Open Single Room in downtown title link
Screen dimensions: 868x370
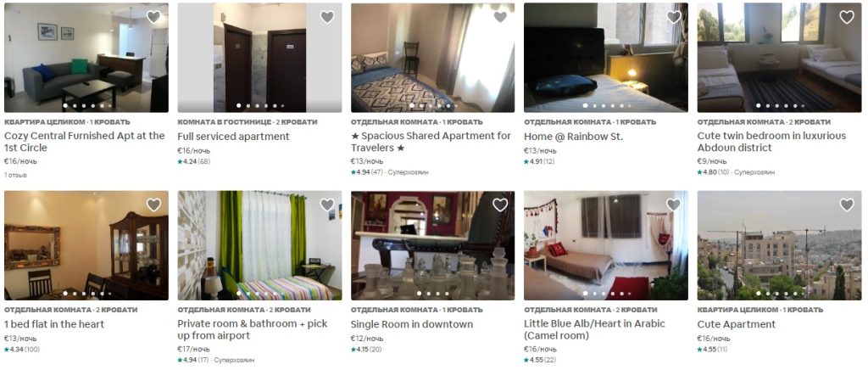tap(412, 324)
